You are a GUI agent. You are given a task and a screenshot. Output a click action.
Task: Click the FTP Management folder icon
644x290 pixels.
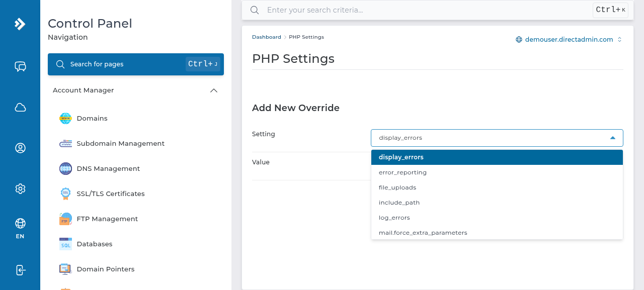(65, 219)
